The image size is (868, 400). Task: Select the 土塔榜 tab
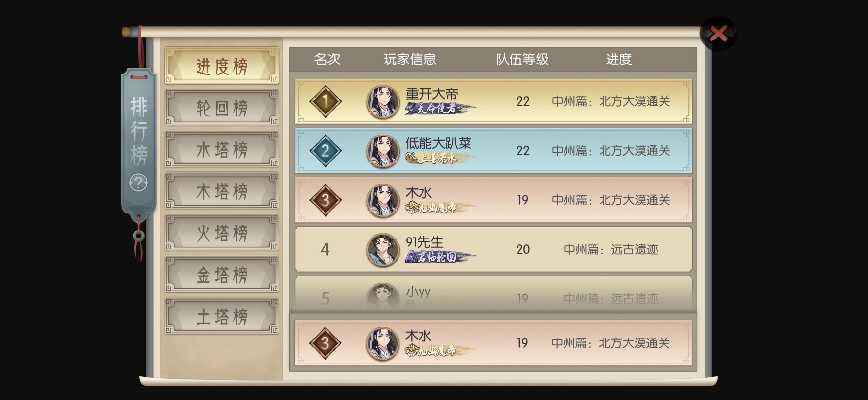click(x=222, y=316)
